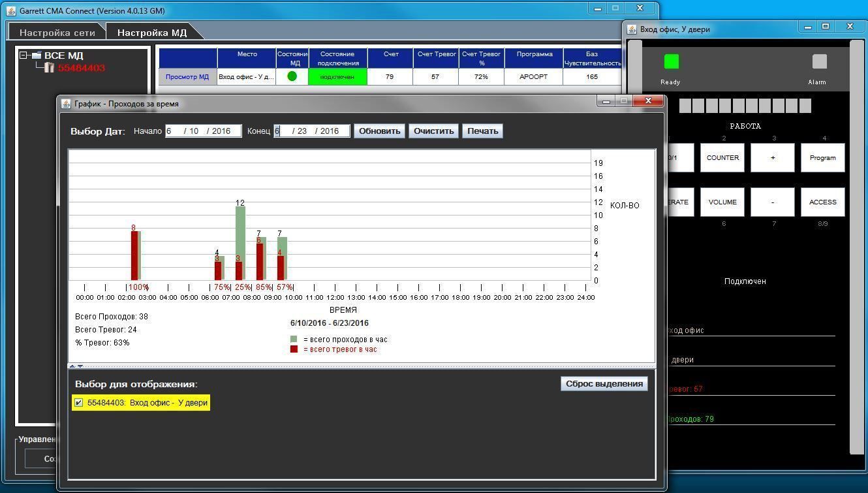The image size is (868, 493).
Task: Select the 72% alarm percentage cell
Action: [481, 77]
